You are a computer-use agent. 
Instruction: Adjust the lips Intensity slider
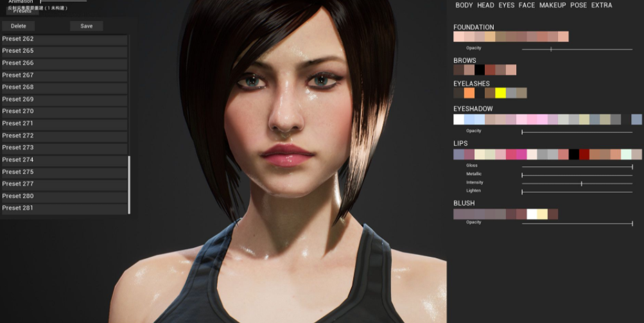tap(577, 184)
